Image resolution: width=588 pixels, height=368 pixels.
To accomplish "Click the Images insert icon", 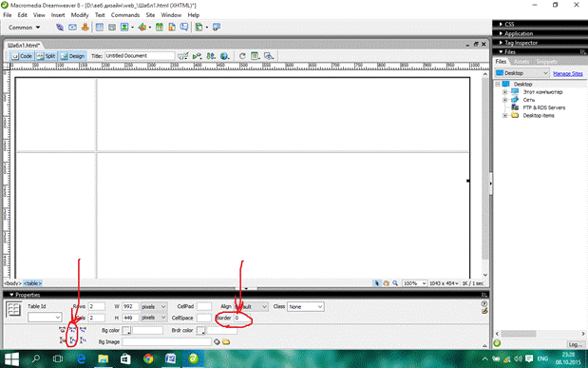I will 124,27.
